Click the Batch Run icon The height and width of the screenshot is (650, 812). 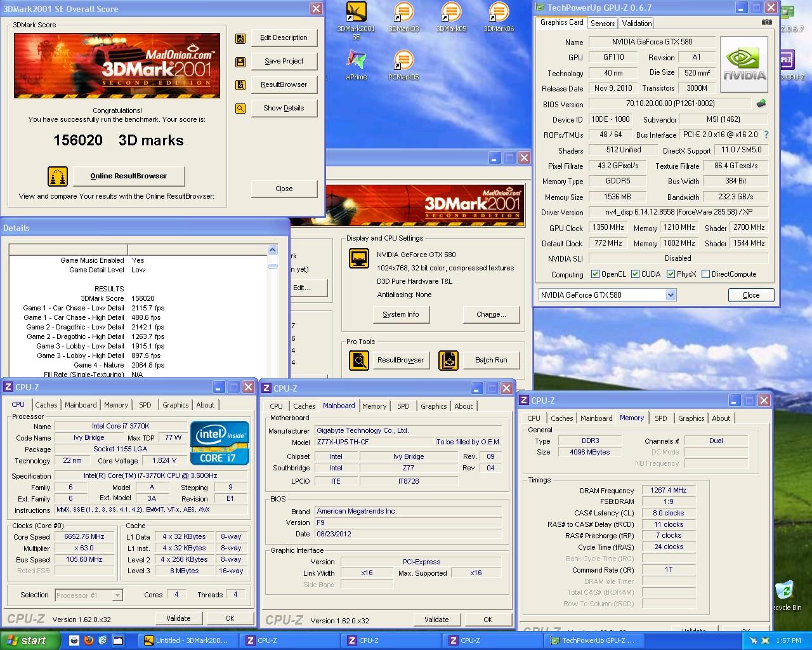pos(449,360)
